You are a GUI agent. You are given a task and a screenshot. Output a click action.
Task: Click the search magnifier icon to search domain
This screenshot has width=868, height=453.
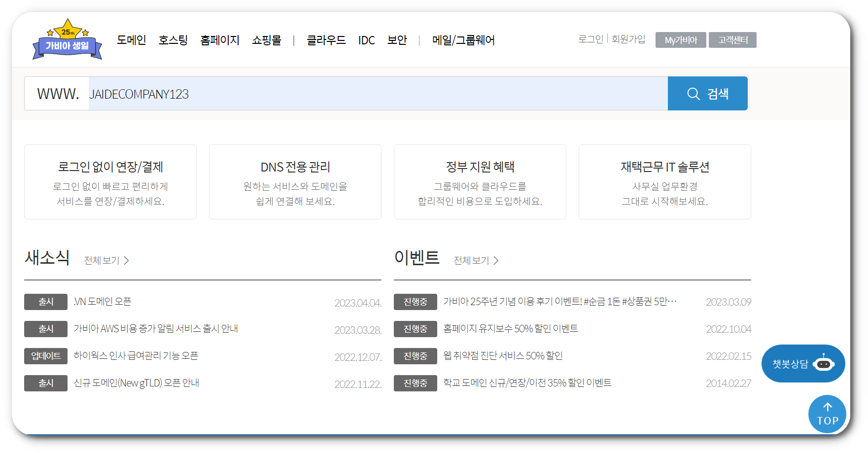(x=694, y=93)
